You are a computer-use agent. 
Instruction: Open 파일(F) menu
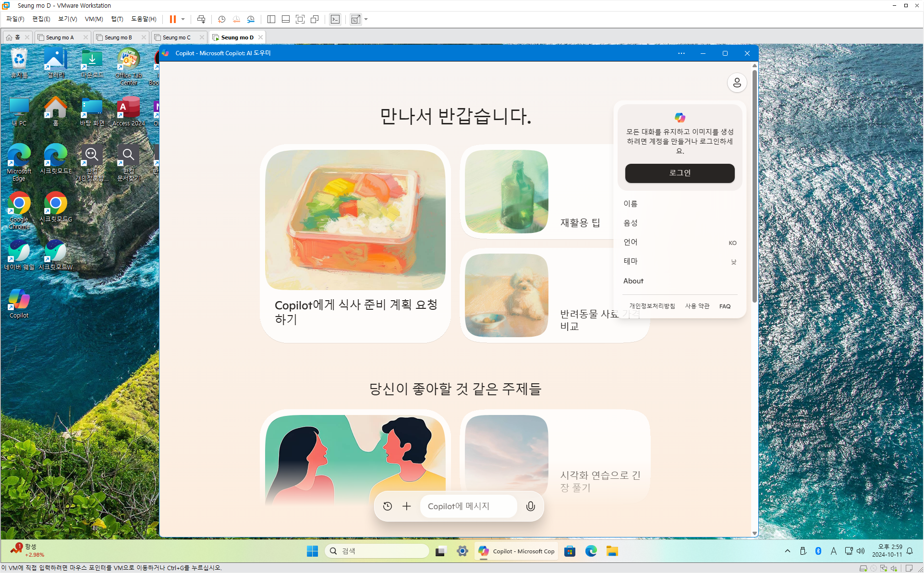15,19
